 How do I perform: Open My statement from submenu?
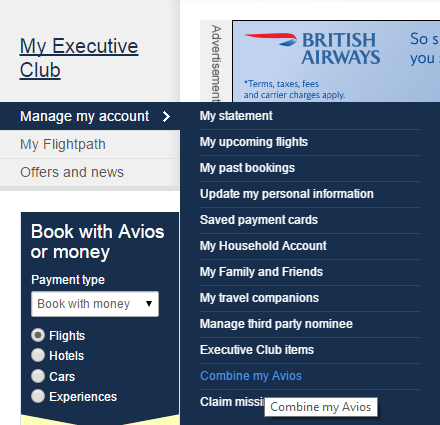[236, 116]
